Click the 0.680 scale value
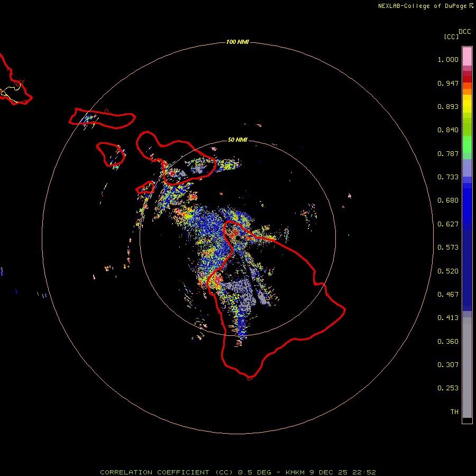The width and height of the screenshot is (476, 476). [x=448, y=200]
